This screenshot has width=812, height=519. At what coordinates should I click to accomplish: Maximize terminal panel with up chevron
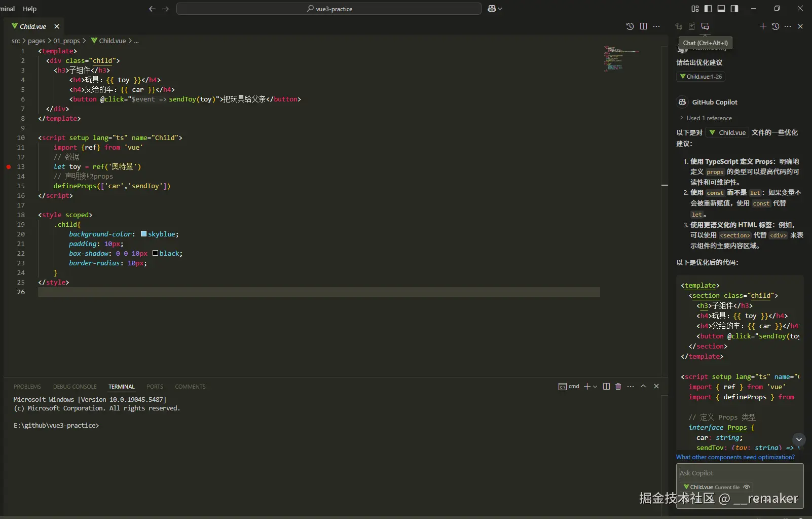[643, 387]
